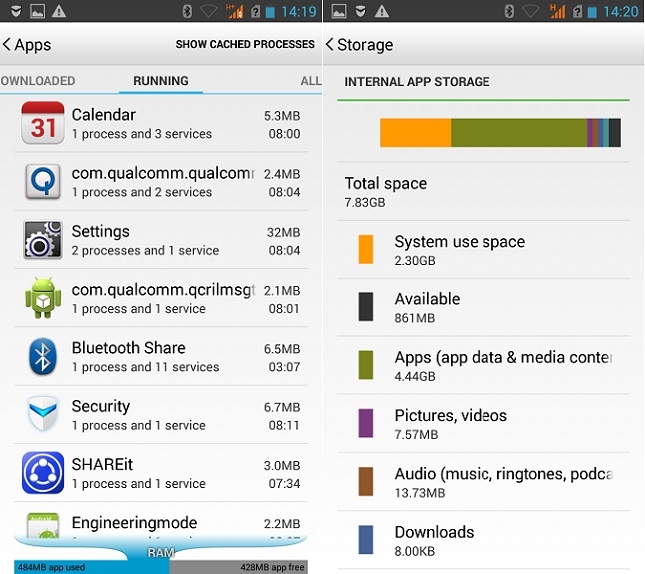
Task: Tap the brown Audio swatch
Action: pyautogui.click(x=366, y=481)
